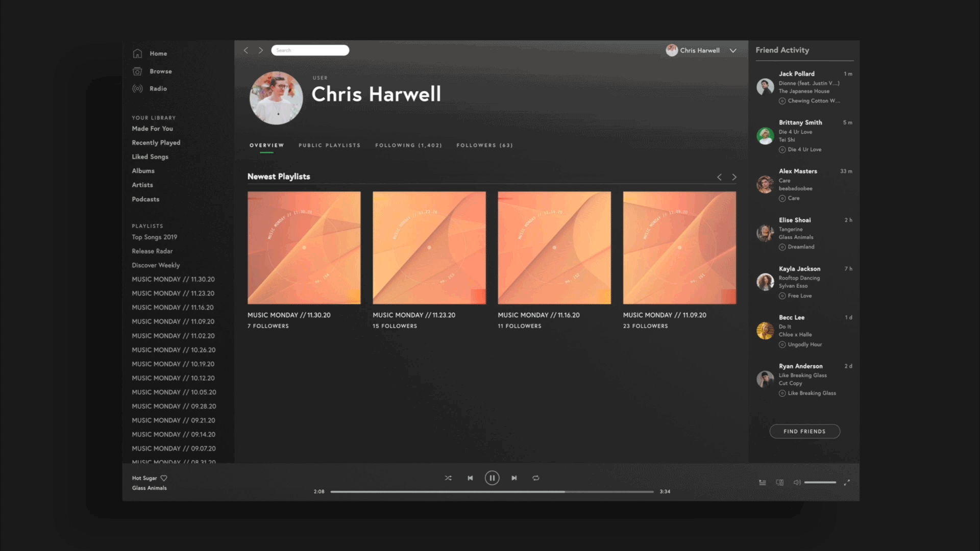The image size is (980, 551).
Task: Show previous Newest Playlists with left chevron
Action: pos(719,177)
